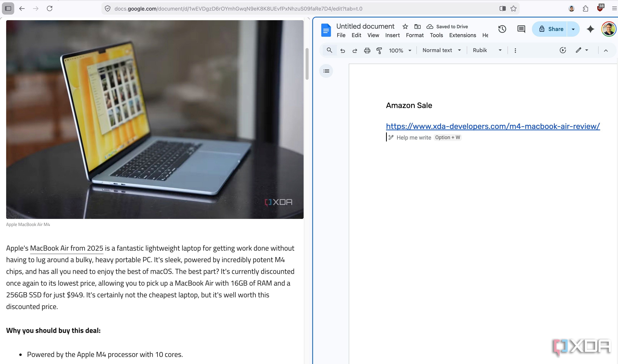Click the Undo arrow in Docs toolbar

click(343, 51)
